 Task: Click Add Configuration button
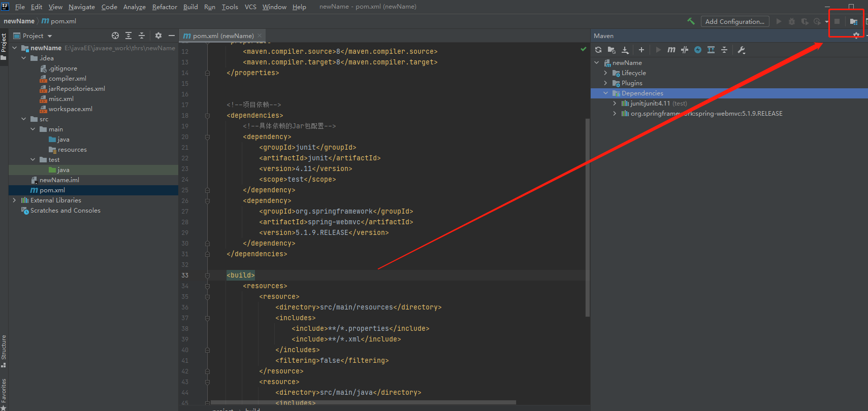click(x=735, y=21)
